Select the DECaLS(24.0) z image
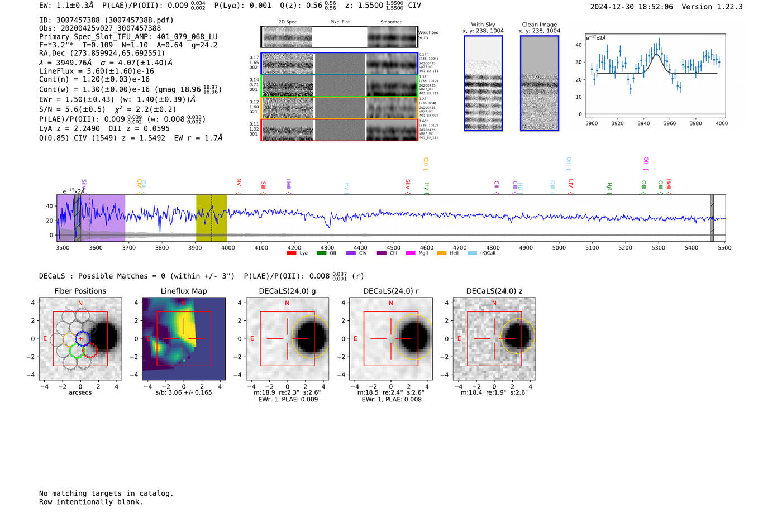The image size is (782, 532). point(494,339)
